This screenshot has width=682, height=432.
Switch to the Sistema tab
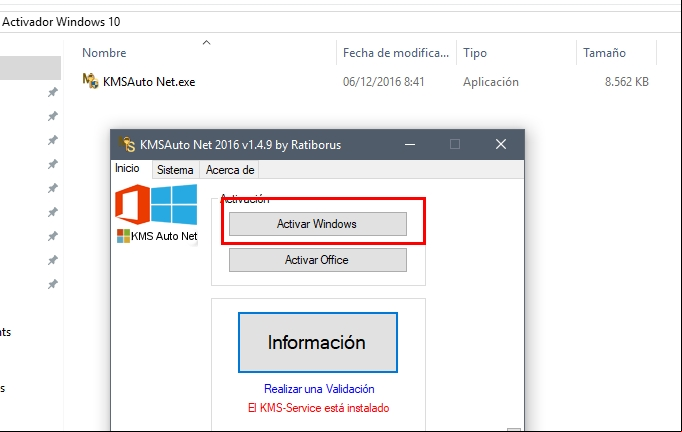coord(175,170)
